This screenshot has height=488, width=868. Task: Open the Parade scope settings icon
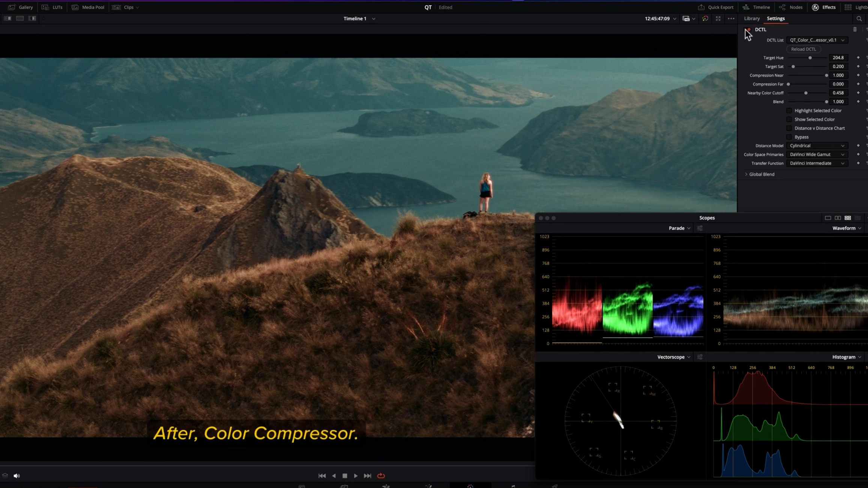[700, 228]
